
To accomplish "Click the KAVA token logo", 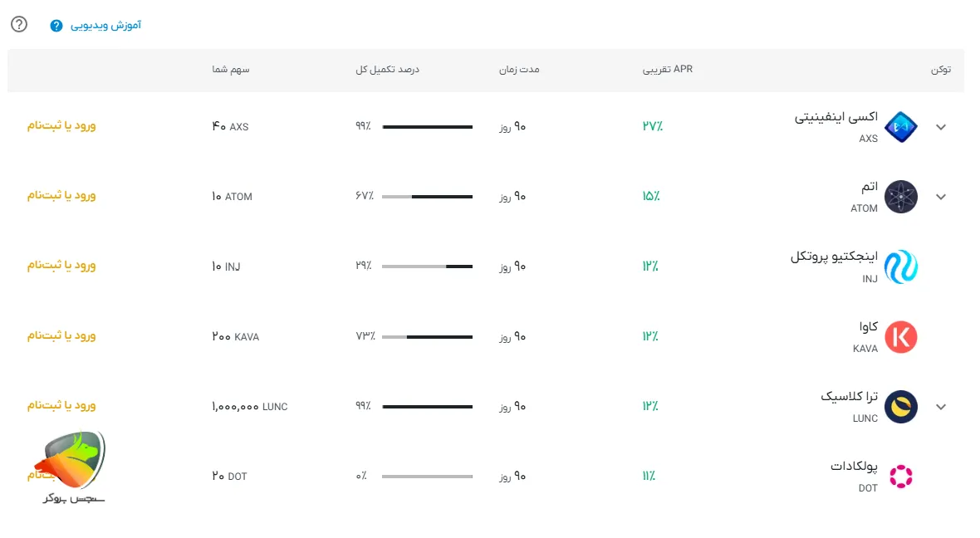I will tap(900, 337).
